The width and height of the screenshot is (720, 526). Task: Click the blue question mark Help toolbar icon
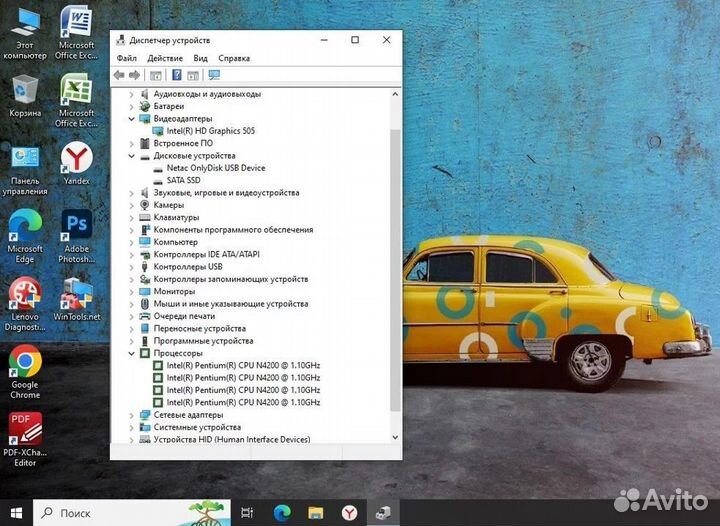(176, 75)
